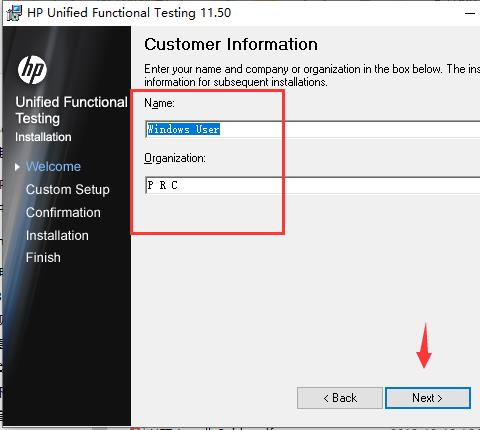Click the instruction text about name and company
Viewport: 480px width, 430px height.
tap(312, 75)
